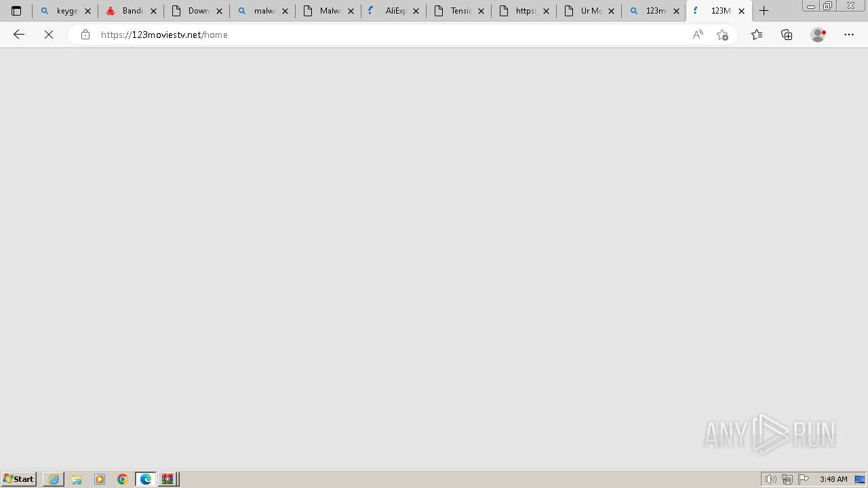The width and height of the screenshot is (868, 488).
Task: Launch Google Chrome from taskbar
Action: 123,479
